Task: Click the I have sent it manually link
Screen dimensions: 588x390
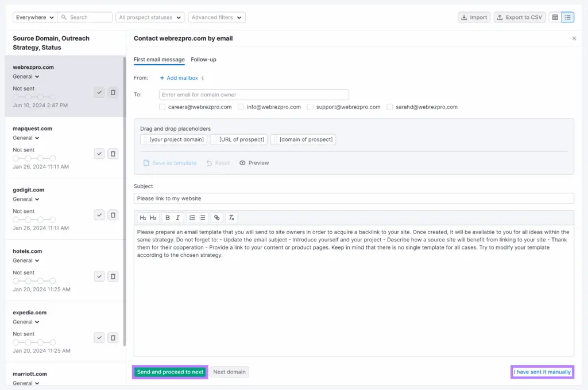Action: pyautogui.click(x=542, y=372)
